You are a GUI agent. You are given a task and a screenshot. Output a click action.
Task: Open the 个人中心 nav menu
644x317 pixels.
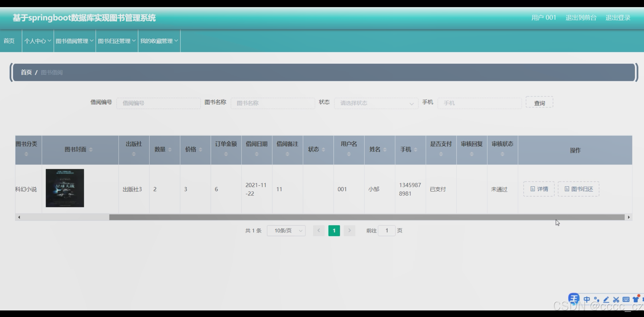pyautogui.click(x=38, y=41)
